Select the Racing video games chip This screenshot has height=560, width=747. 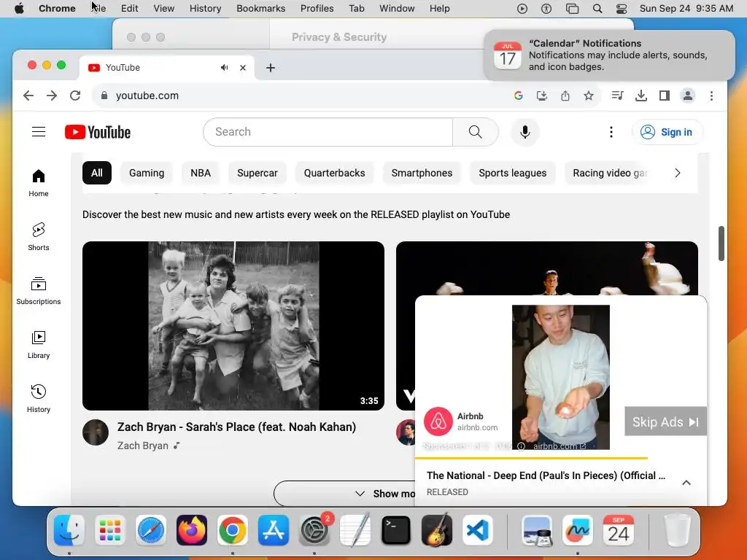click(x=609, y=173)
